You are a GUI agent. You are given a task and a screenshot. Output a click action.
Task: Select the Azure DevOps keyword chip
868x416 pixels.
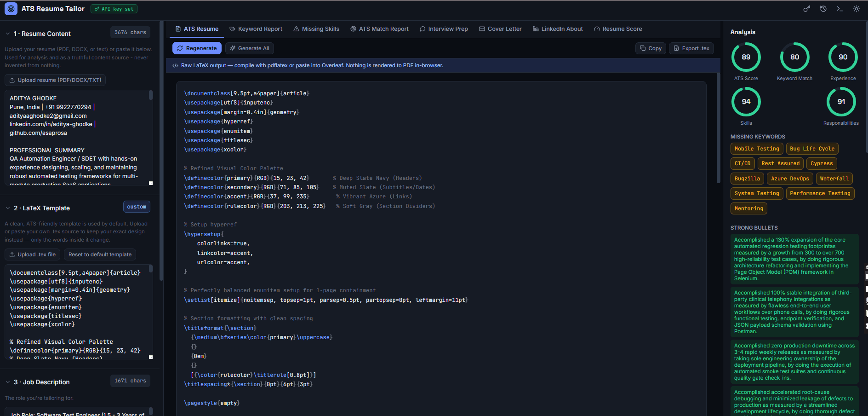click(x=790, y=179)
